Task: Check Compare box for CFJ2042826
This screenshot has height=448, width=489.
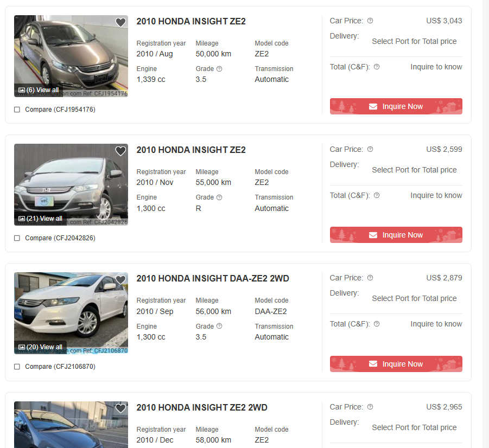Action: pos(17,238)
